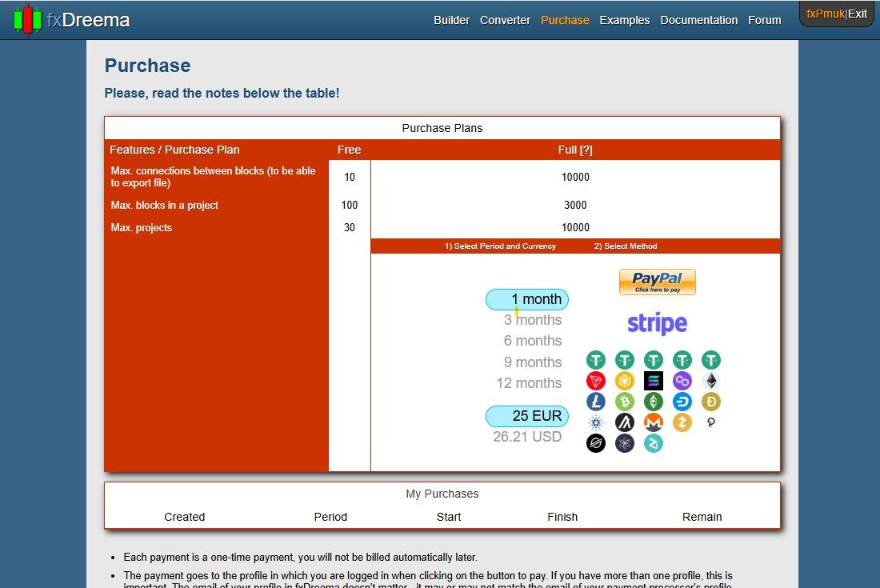Open the Examples page

(x=624, y=20)
